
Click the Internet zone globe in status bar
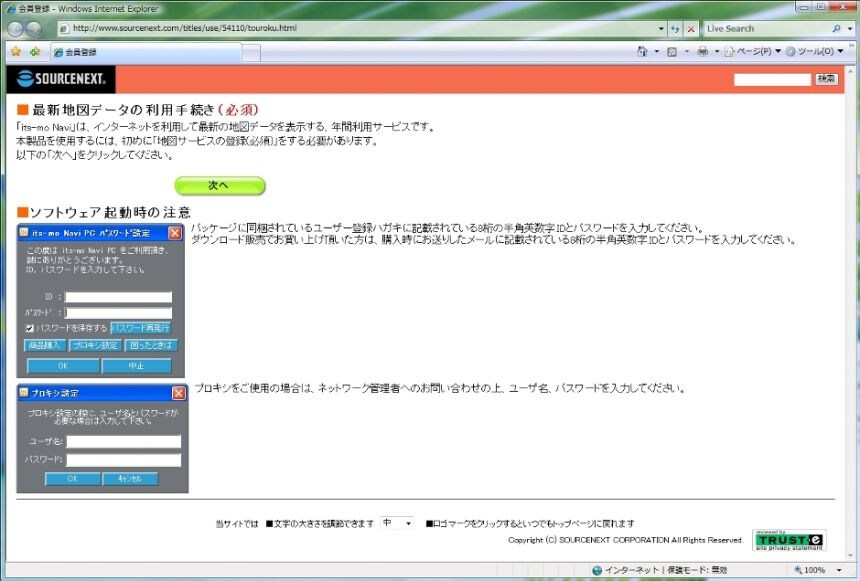click(x=597, y=570)
